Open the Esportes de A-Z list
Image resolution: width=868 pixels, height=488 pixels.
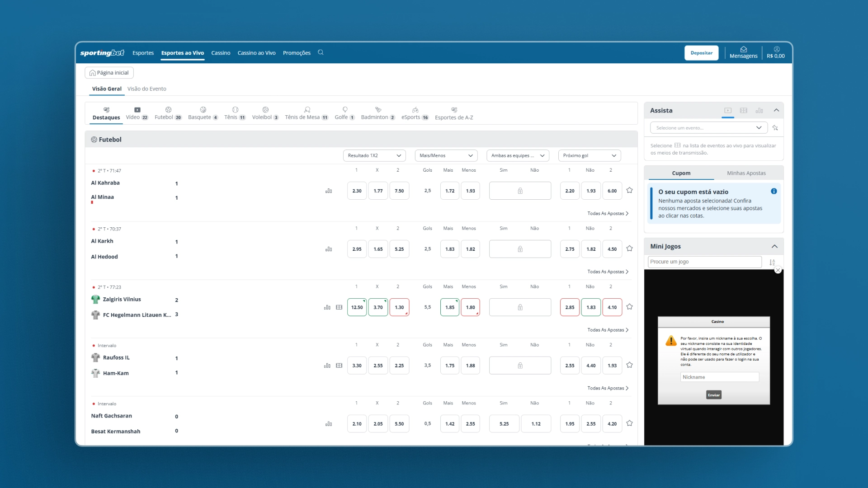pos(454,113)
